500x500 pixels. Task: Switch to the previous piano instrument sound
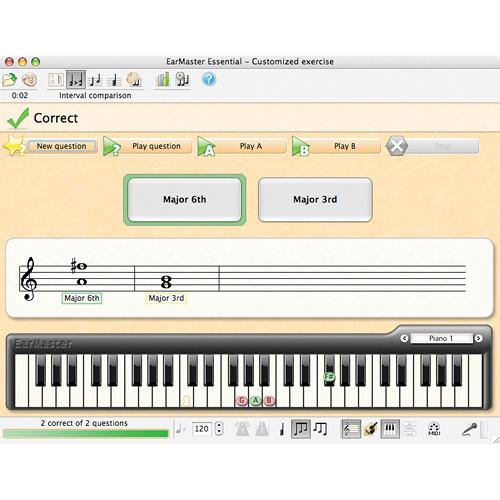point(404,338)
